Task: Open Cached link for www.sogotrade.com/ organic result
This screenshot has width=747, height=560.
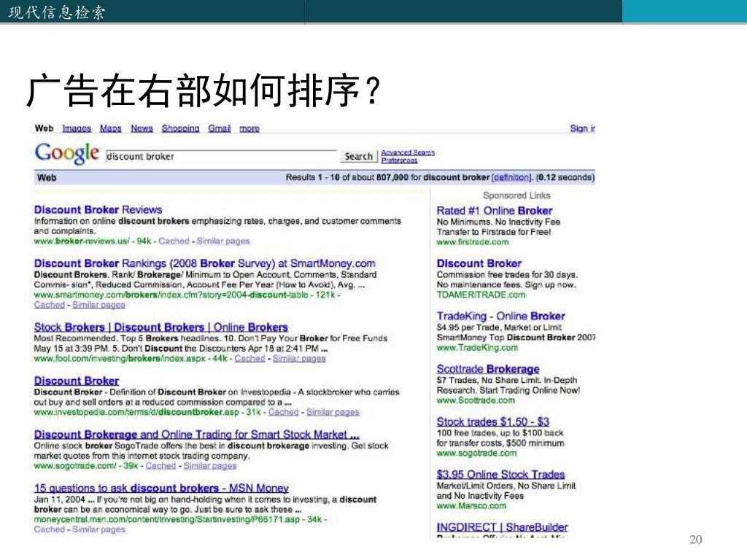Action: (160, 466)
